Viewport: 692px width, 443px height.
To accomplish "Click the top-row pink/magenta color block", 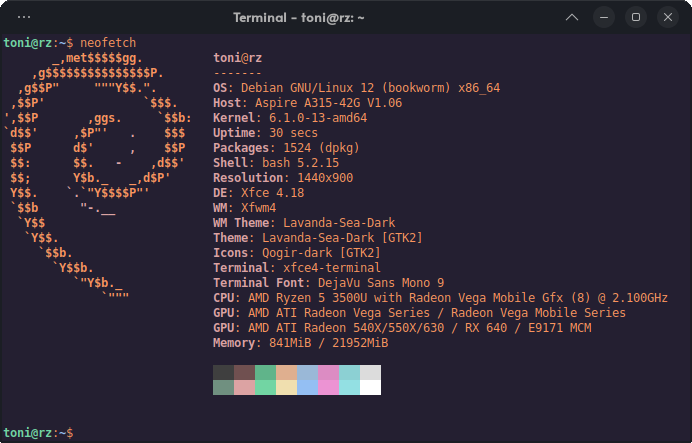I will click(329, 372).
